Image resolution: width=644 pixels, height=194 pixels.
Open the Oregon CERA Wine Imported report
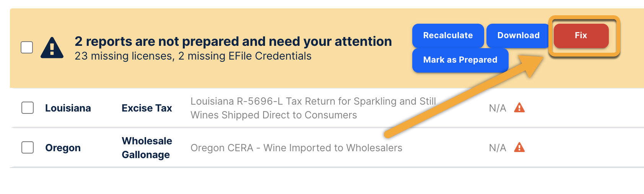click(x=296, y=148)
